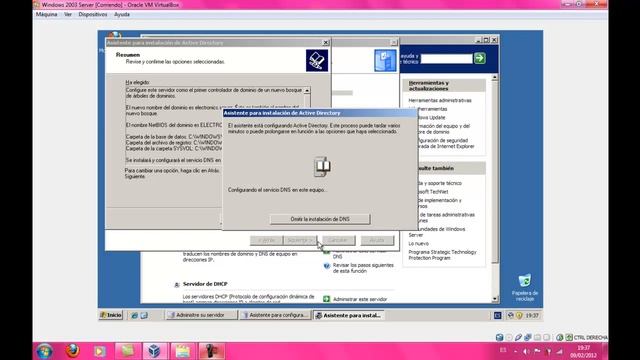
Task: Click the VirtualBox network adapter status icon
Action: [x=528, y=337]
